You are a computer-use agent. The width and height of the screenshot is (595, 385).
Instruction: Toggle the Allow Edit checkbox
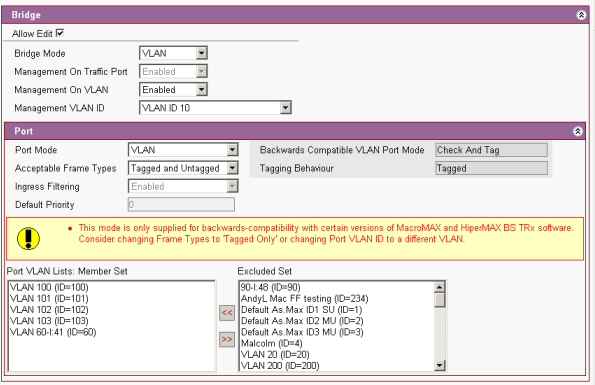[60, 33]
